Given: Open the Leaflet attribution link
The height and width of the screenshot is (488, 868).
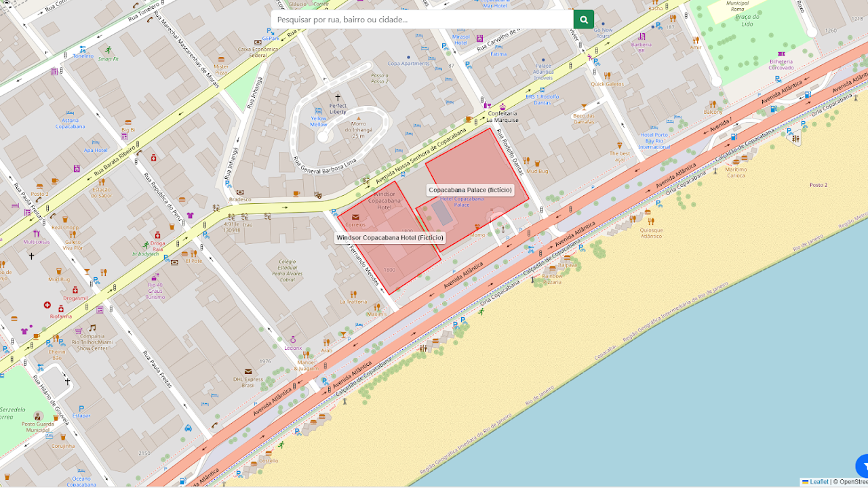Looking at the screenshot, I should point(815,482).
